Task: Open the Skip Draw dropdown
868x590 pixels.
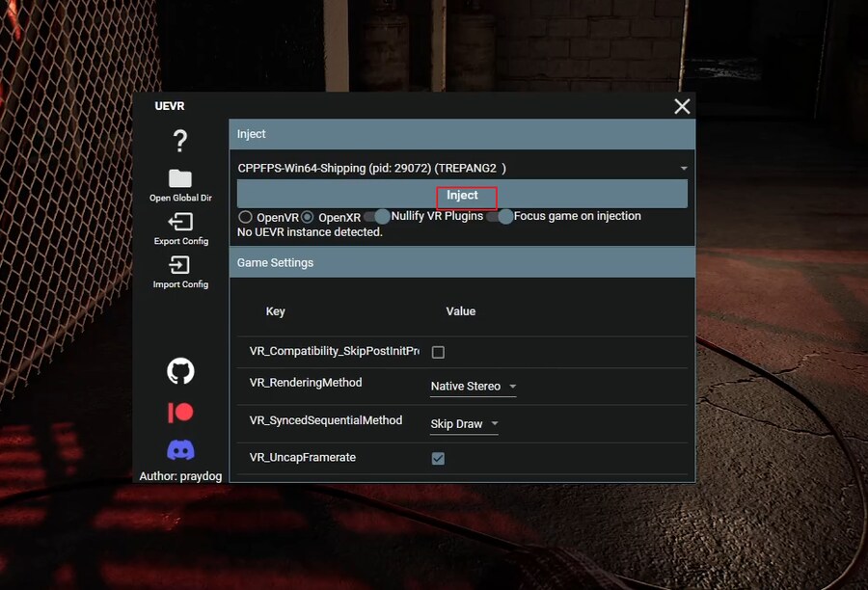Action: (x=464, y=423)
